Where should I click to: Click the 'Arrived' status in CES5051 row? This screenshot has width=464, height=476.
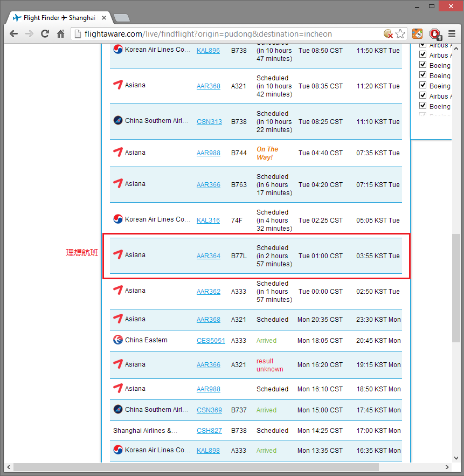coord(266,340)
